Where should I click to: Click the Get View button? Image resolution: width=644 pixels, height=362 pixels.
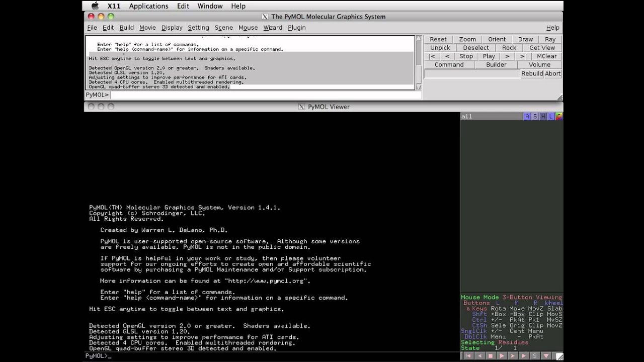tap(542, 48)
